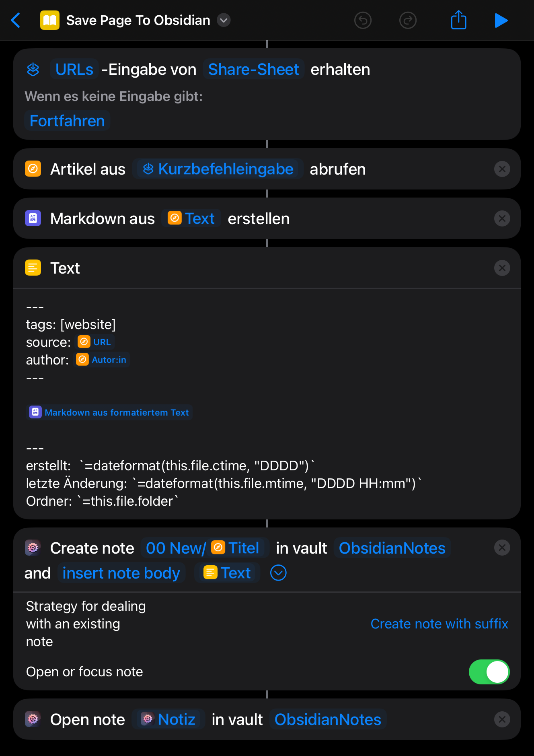This screenshot has height=756, width=534.
Task: Tap the yellow Text action icon
Action: [x=33, y=268]
